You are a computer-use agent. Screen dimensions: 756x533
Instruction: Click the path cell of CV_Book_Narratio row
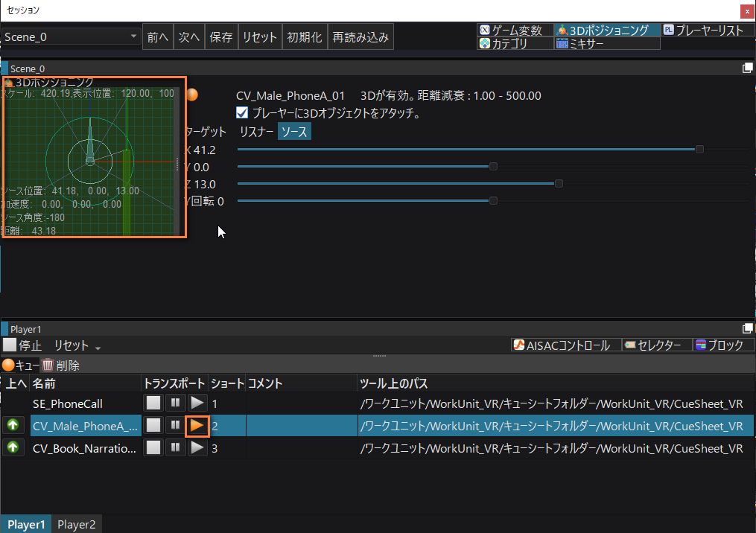(556, 448)
